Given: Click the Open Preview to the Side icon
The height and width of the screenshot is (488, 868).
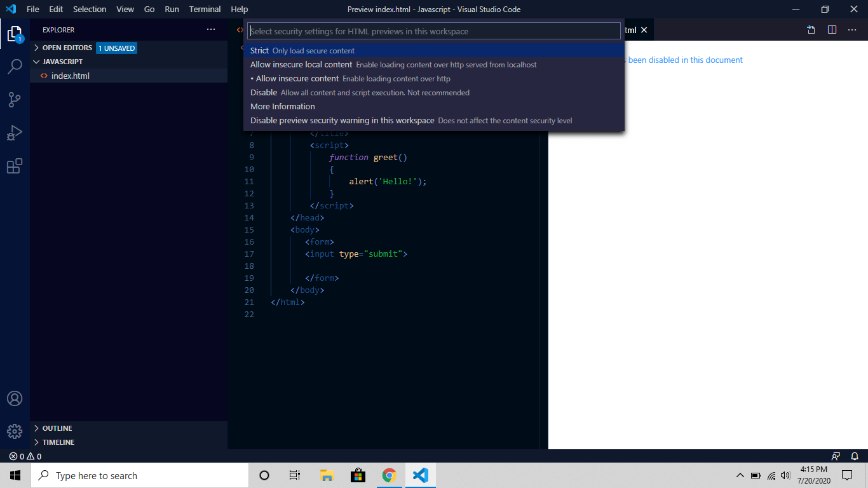Looking at the screenshot, I should [811, 29].
